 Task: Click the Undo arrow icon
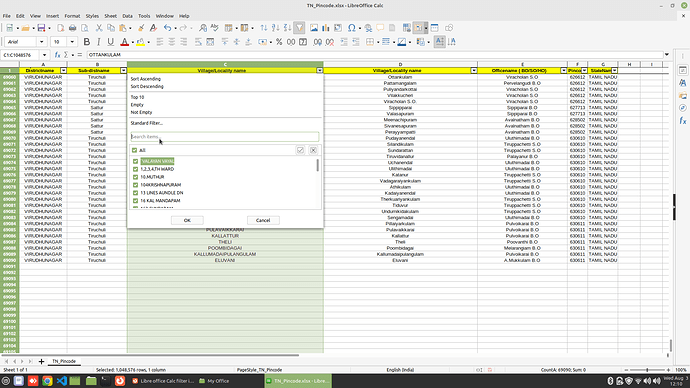(167, 28)
